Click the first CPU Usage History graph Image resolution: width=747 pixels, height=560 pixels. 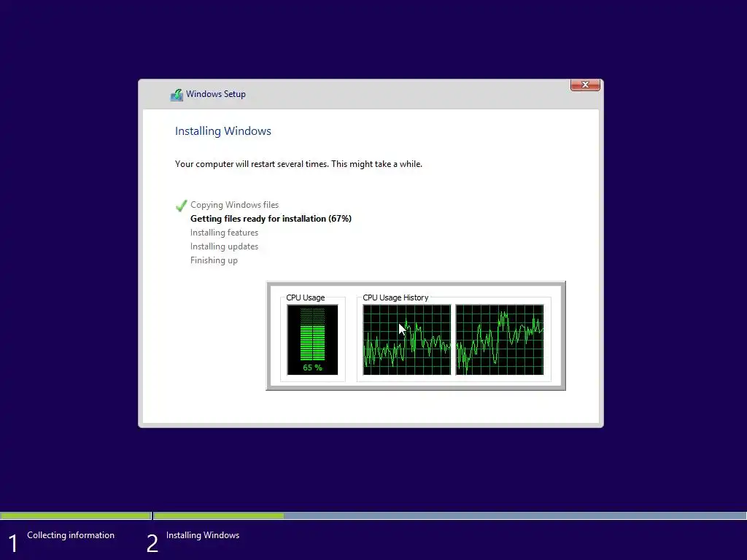[406, 340]
